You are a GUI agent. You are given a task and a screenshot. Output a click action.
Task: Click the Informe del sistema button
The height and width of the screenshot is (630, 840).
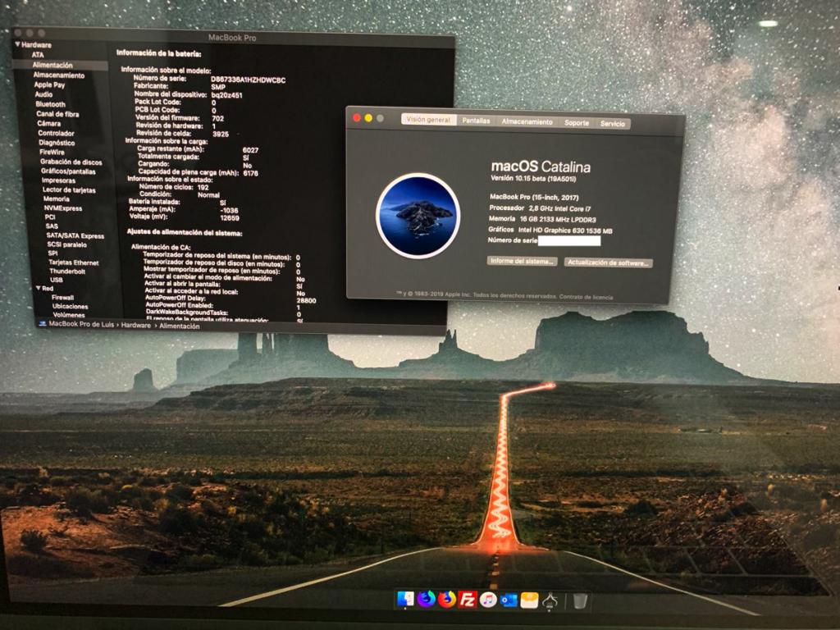click(x=523, y=261)
